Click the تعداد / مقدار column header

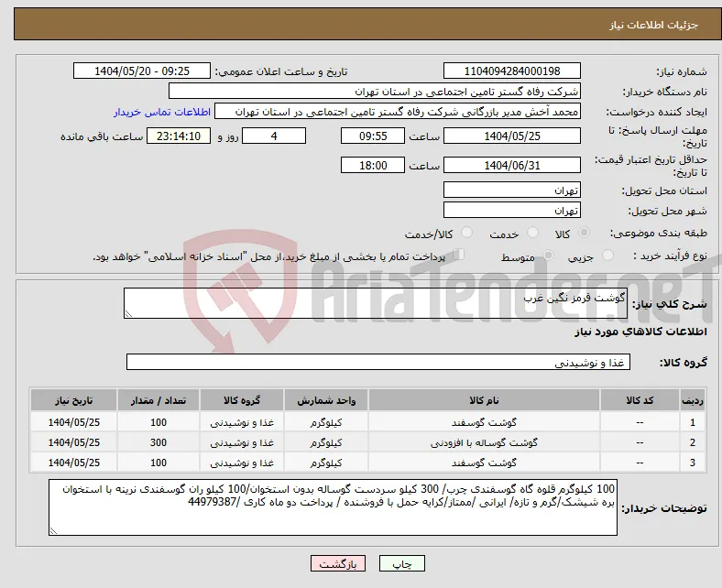[x=159, y=400]
